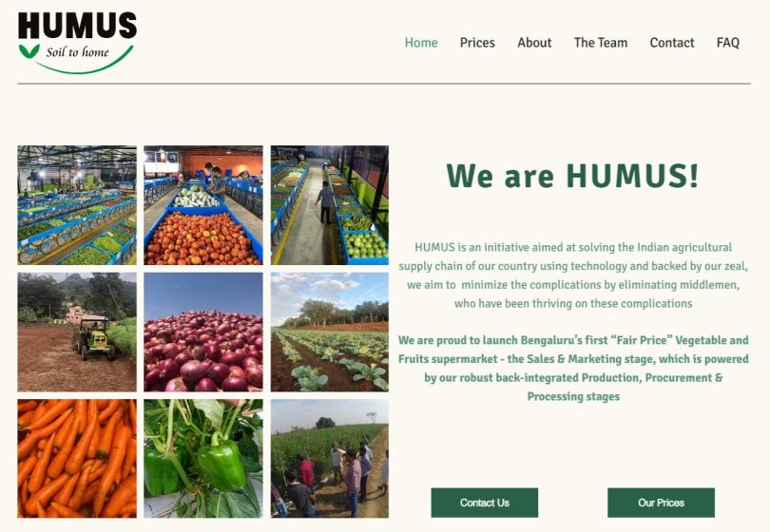This screenshot has height=532, width=770.
Task: Navigate to The Team page
Action: 601,43
